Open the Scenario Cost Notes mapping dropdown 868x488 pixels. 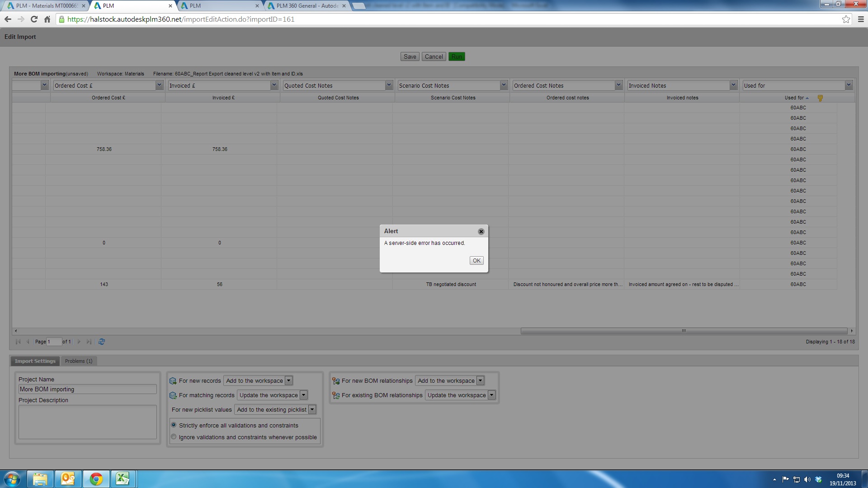click(x=504, y=85)
